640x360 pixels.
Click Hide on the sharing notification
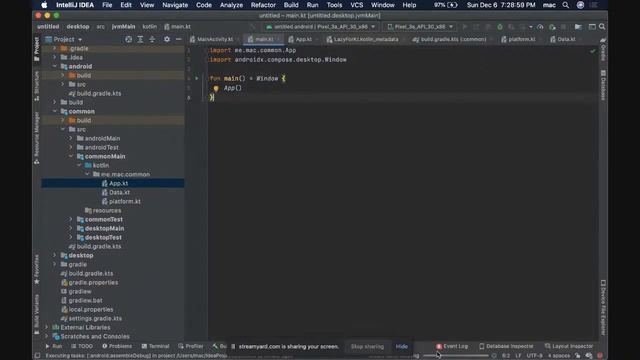click(402, 347)
